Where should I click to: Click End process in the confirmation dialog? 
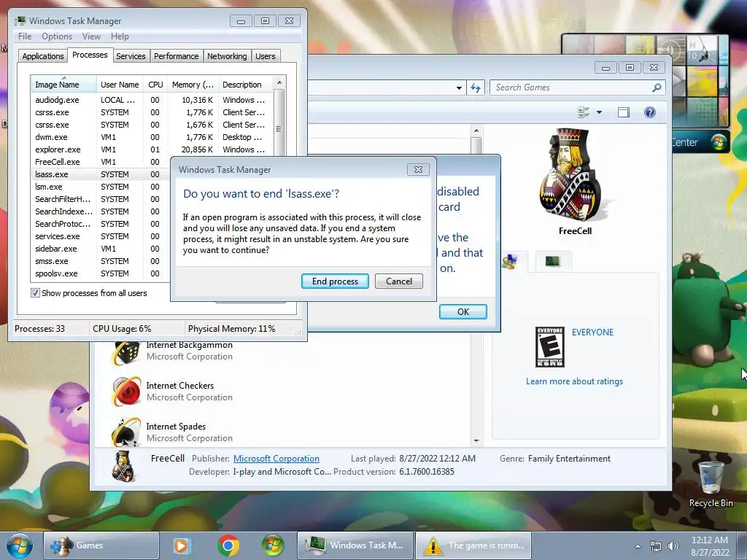(335, 281)
